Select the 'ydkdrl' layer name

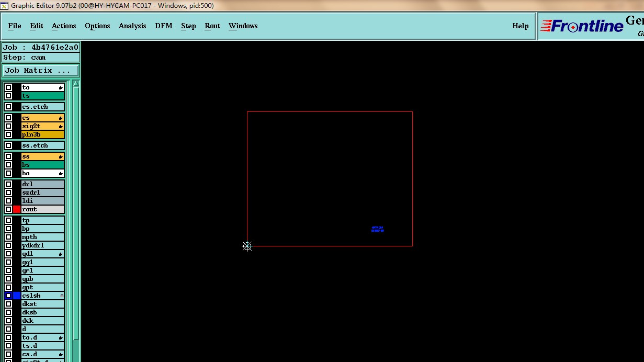click(43, 245)
